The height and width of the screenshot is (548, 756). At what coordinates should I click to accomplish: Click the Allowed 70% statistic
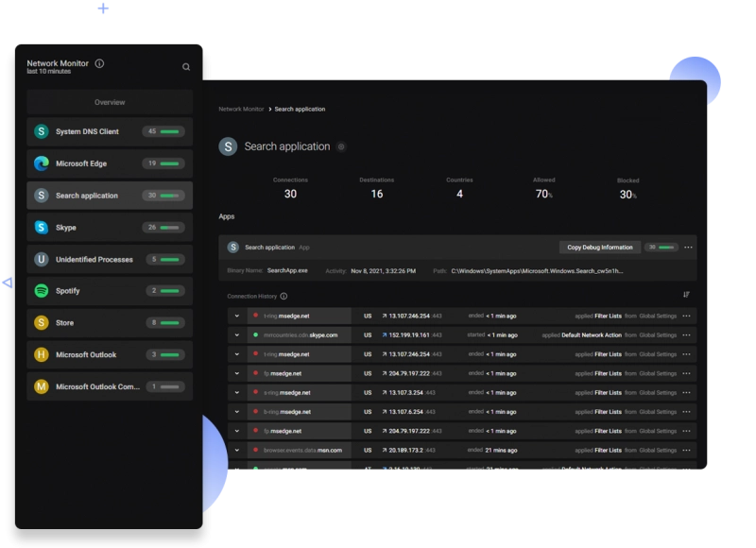544,194
